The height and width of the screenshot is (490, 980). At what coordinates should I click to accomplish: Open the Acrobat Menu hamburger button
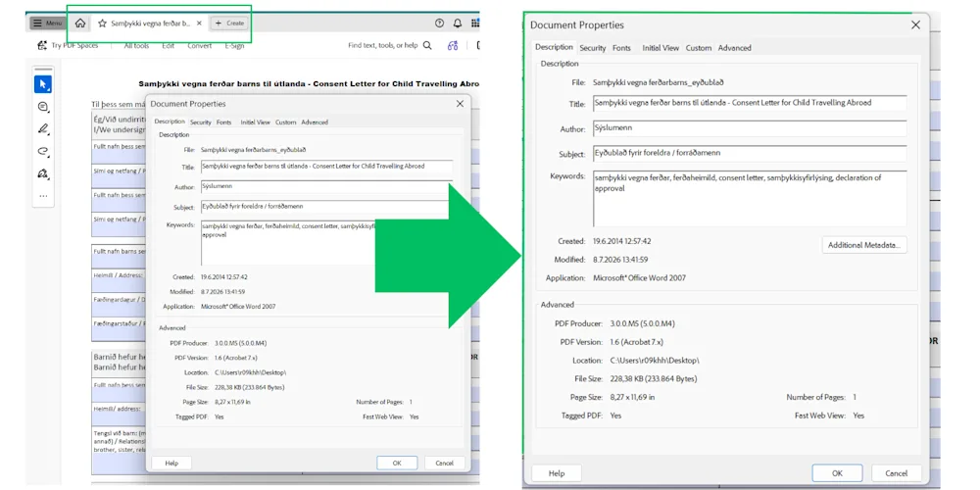[x=46, y=24]
